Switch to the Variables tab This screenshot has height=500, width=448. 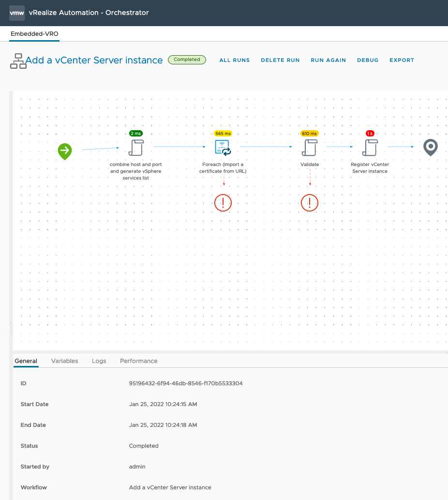click(65, 361)
